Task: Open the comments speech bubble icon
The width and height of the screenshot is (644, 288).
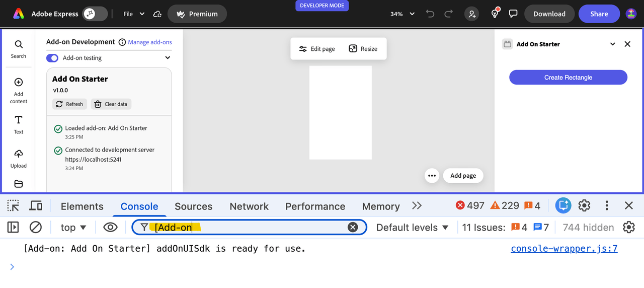Action: [x=513, y=14]
